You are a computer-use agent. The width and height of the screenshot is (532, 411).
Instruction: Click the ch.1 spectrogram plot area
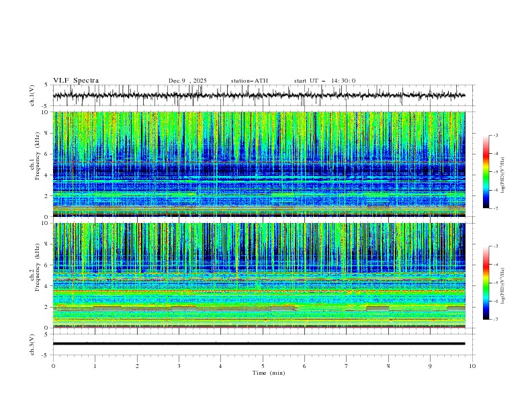coord(259,164)
